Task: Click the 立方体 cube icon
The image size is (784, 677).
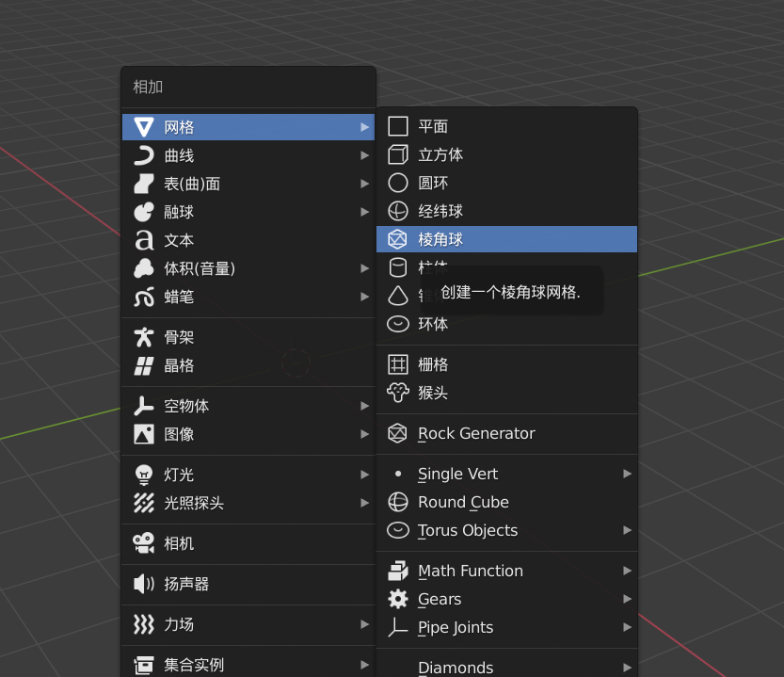Action: [398, 154]
